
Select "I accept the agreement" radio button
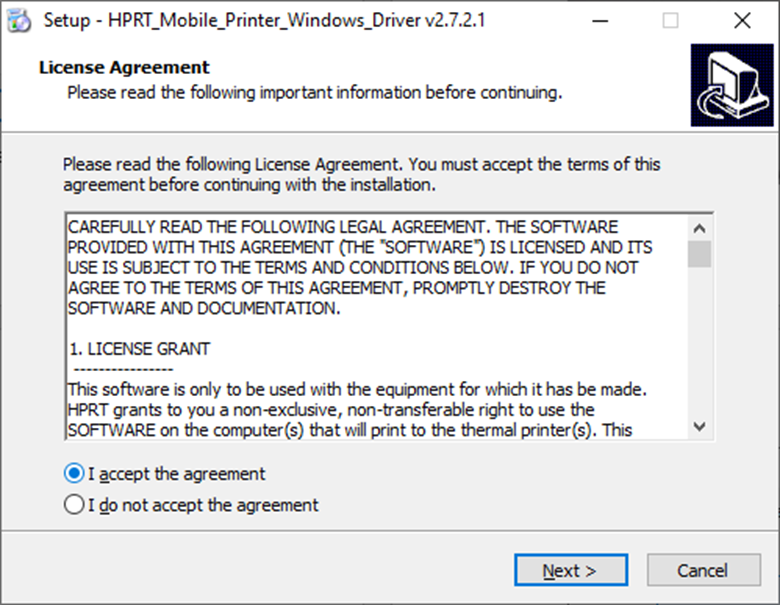(x=74, y=473)
